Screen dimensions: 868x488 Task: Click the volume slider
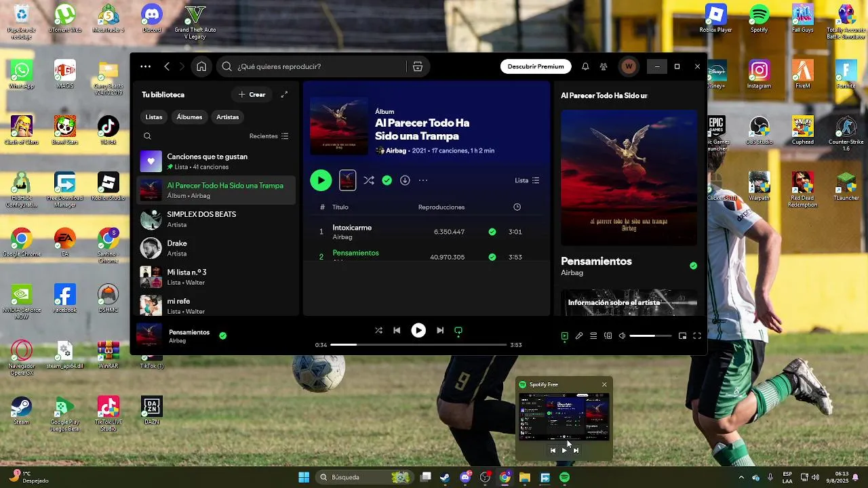tap(650, 335)
